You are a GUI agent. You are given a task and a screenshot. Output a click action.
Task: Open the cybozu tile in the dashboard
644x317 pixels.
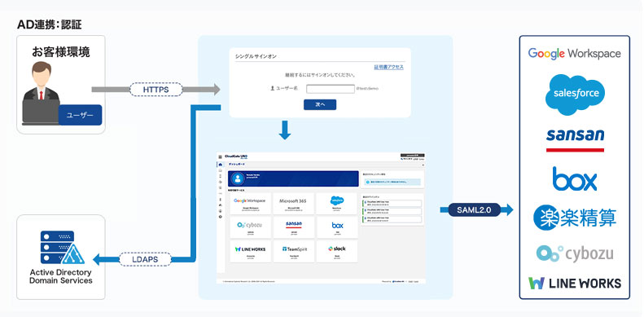click(250, 227)
